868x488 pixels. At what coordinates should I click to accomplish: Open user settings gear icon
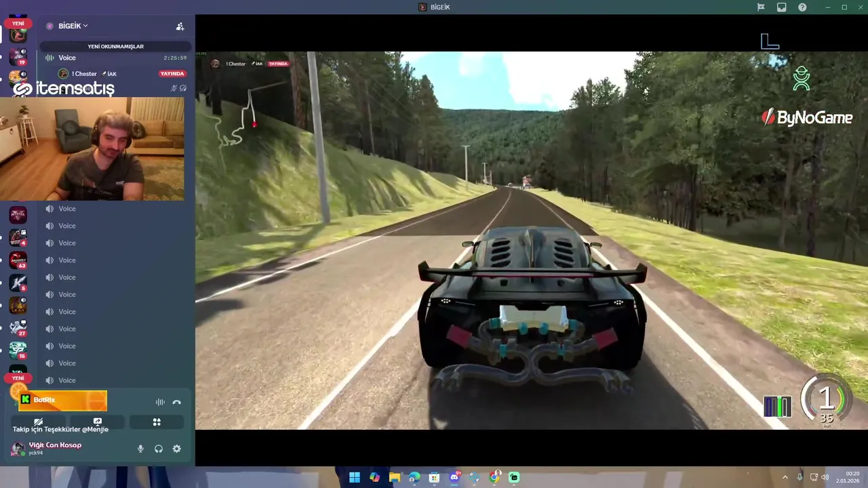177,449
